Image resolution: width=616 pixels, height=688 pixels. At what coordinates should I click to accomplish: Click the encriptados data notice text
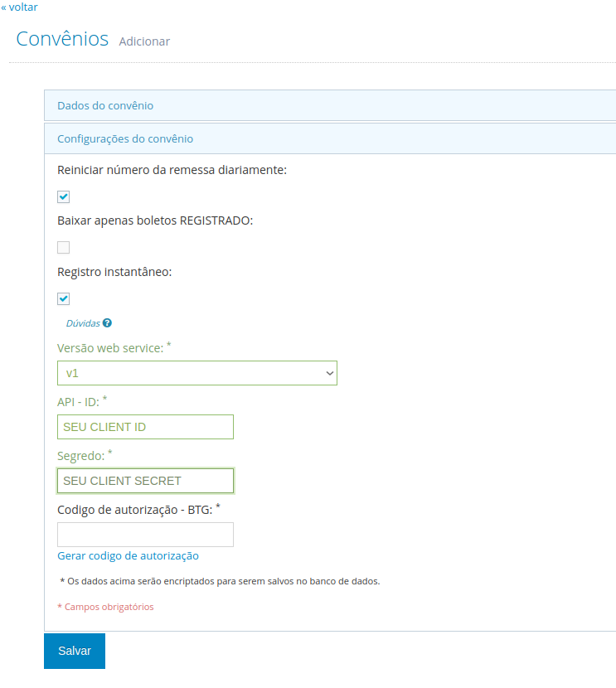click(221, 581)
